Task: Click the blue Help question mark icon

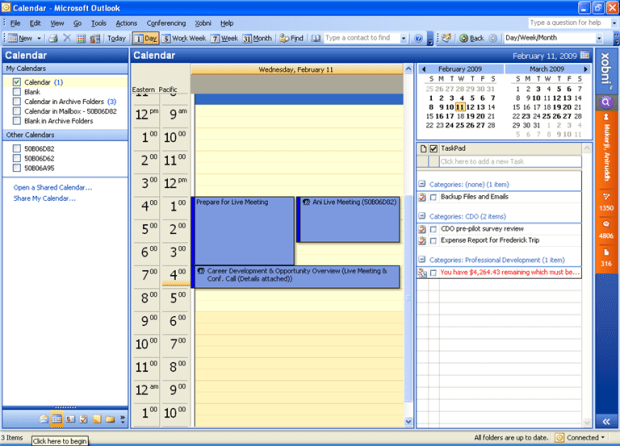Action: coord(418,38)
